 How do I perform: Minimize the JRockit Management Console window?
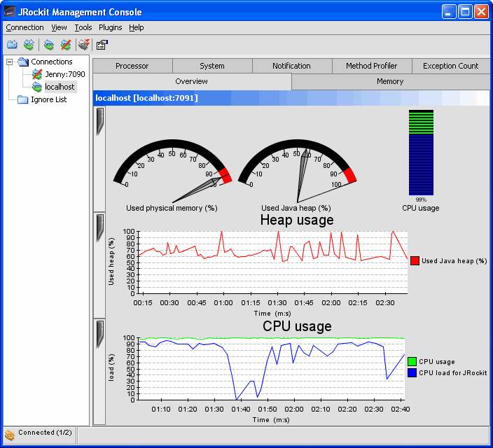point(449,12)
